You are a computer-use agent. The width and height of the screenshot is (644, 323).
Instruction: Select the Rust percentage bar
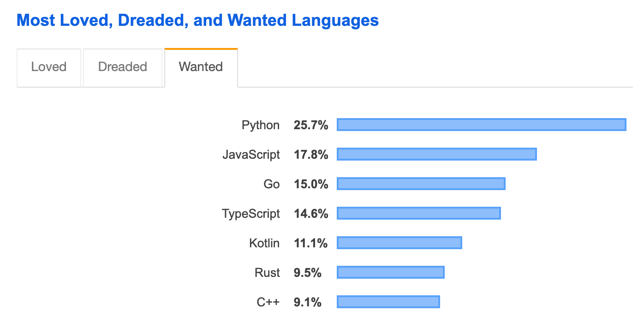point(390,272)
